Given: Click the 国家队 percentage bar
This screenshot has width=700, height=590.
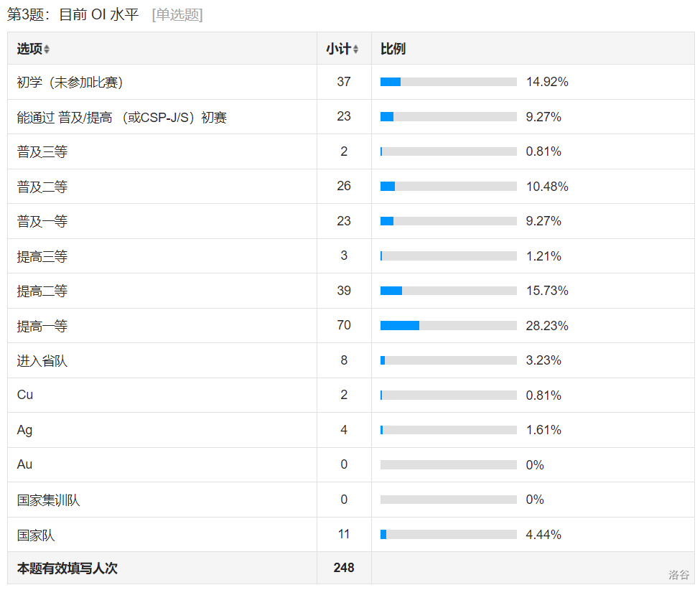Looking at the screenshot, I should point(448,535).
